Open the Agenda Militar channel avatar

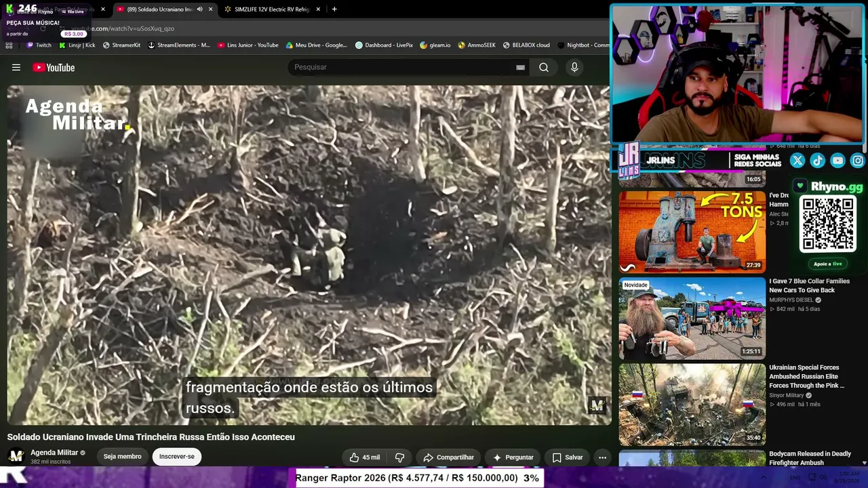[16, 456]
